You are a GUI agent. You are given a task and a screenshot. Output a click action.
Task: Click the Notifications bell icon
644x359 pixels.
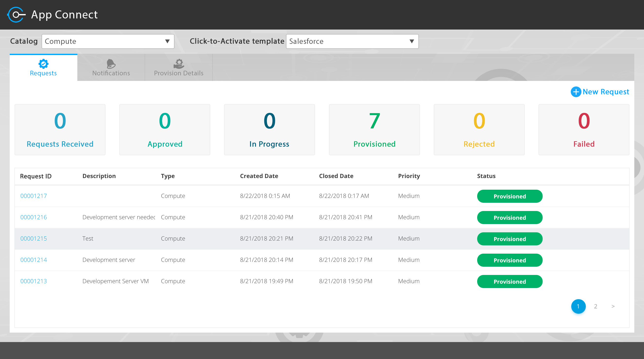pyautogui.click(x=111, y=64)
